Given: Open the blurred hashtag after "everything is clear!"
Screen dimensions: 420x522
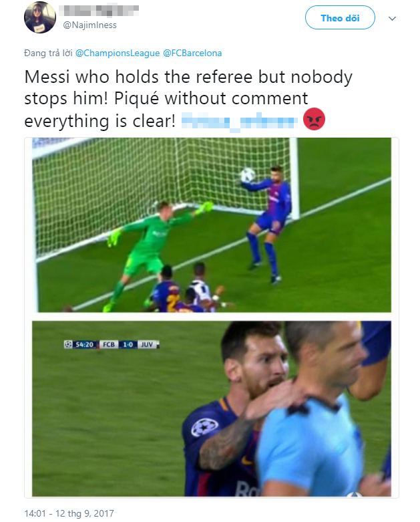Looking at the screenshot, I should (x=240, y=121).
